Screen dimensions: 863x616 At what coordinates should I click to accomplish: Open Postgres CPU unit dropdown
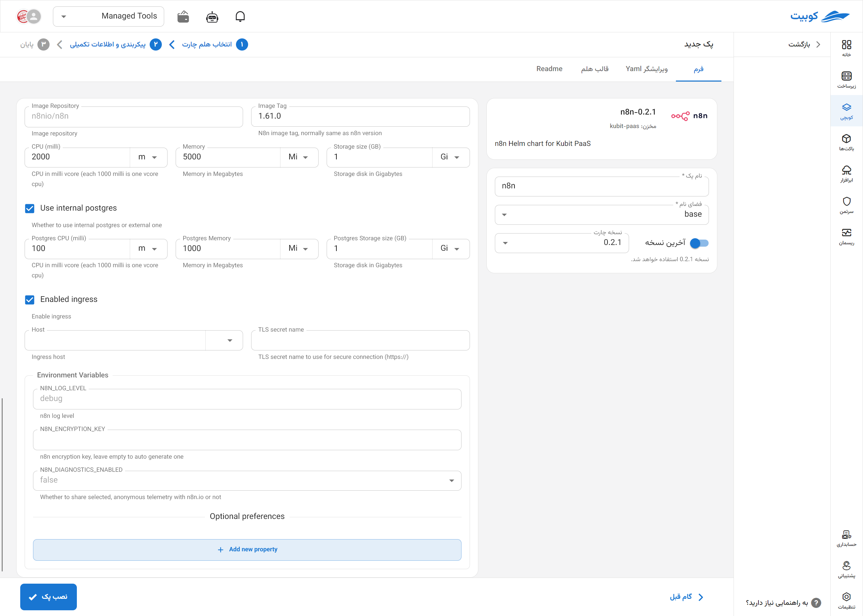point(148,248)
